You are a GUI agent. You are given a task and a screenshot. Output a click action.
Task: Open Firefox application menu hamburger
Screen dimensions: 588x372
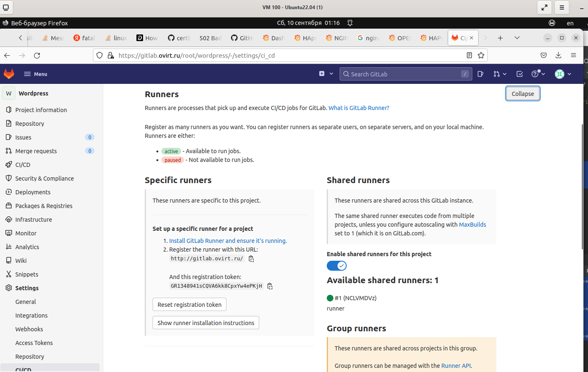573,55
